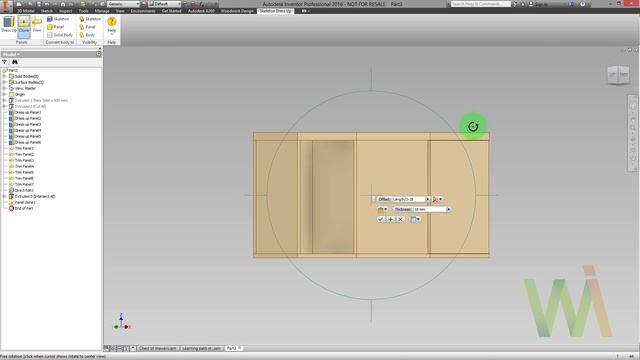Switch to the Sketch tab
The image size is (640, 360).
click(x=47, y=11)
